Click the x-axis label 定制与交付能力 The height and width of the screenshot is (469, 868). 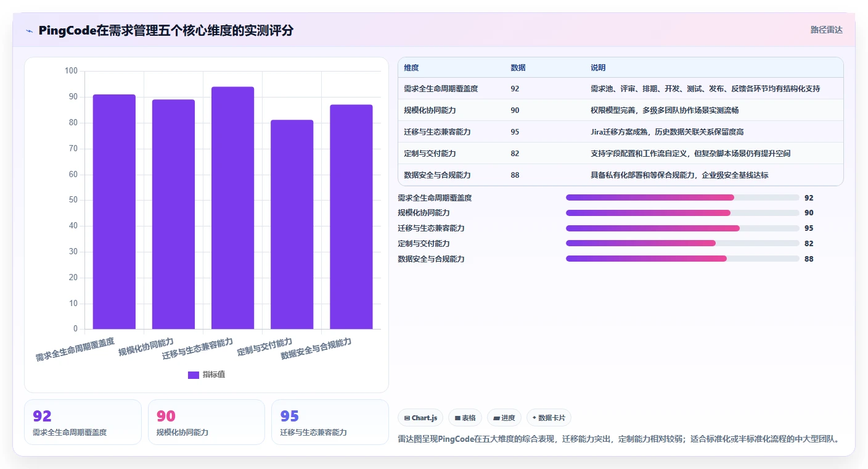pos(264,347)
